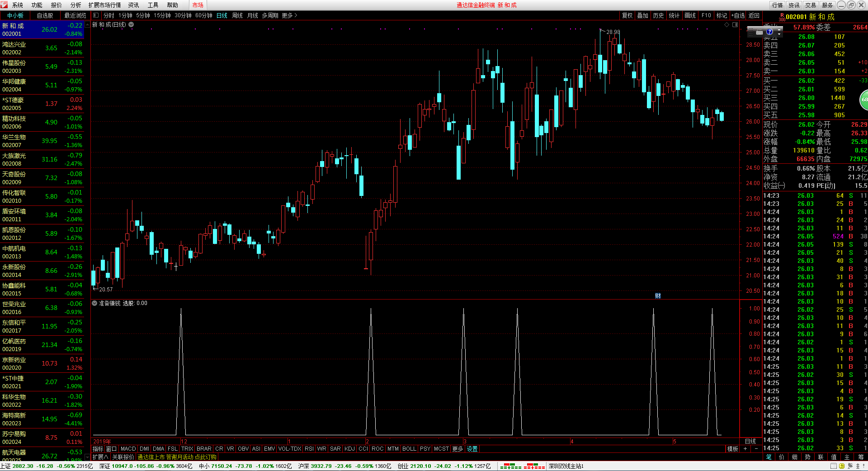Select the 分时 intraday view

109,15
